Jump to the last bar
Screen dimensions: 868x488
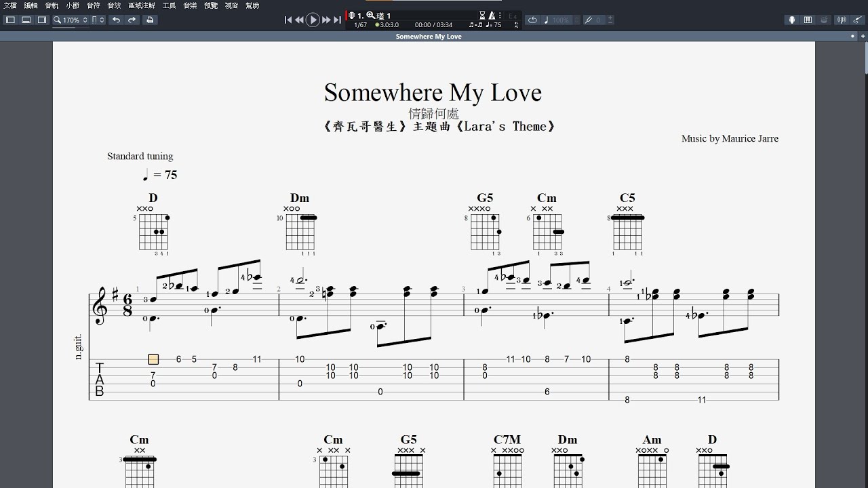337,20
